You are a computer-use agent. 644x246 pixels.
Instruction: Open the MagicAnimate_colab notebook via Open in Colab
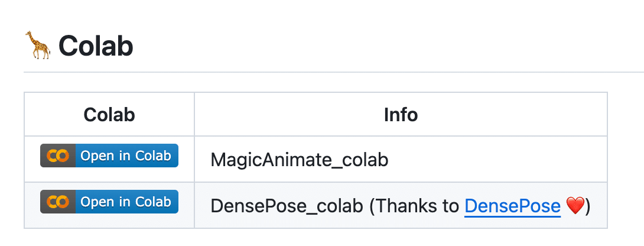click(125, 156)
